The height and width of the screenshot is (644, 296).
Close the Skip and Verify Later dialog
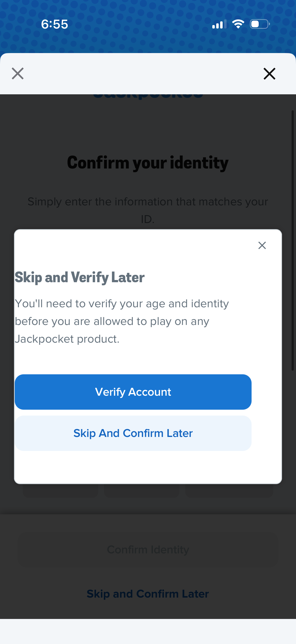tap(262, 245)
